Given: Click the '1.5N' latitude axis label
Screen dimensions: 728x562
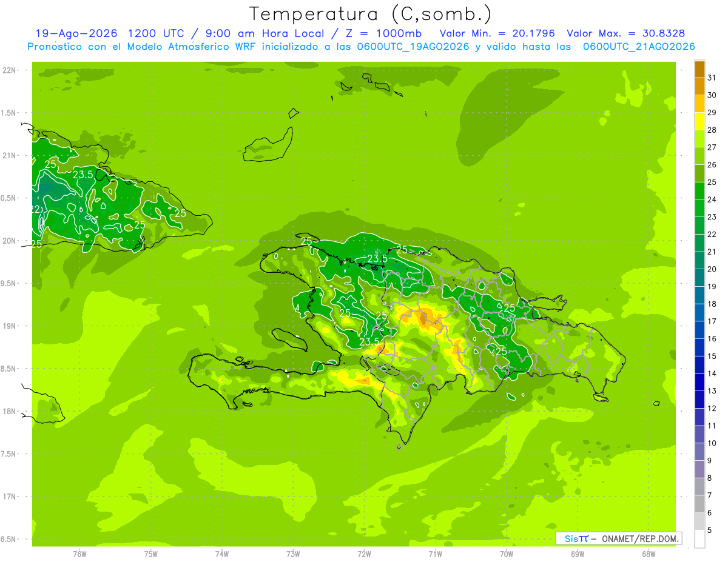Looking at the screenshot, I should click(8, 113).
